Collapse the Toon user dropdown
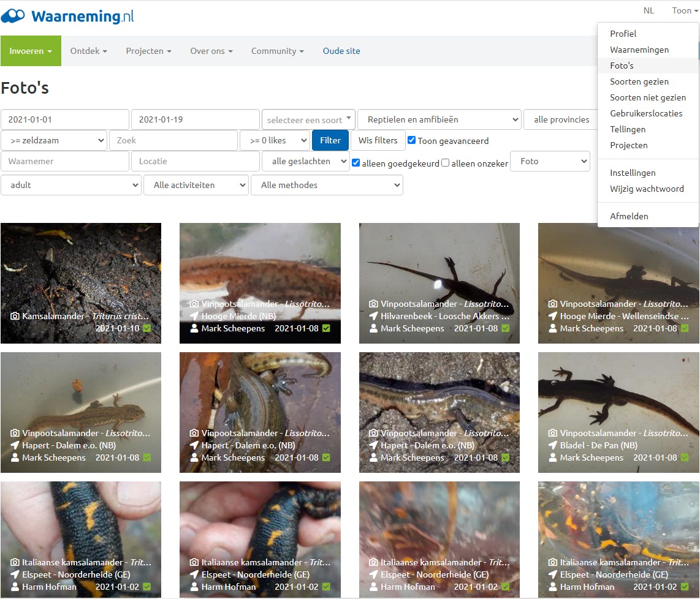The height and width of the screenshot is (599, 700). (x=685, y=10)
